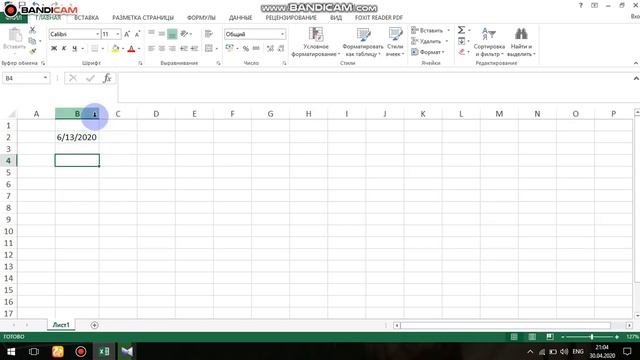Toggle middle vertical alignment

coord(162,34)
